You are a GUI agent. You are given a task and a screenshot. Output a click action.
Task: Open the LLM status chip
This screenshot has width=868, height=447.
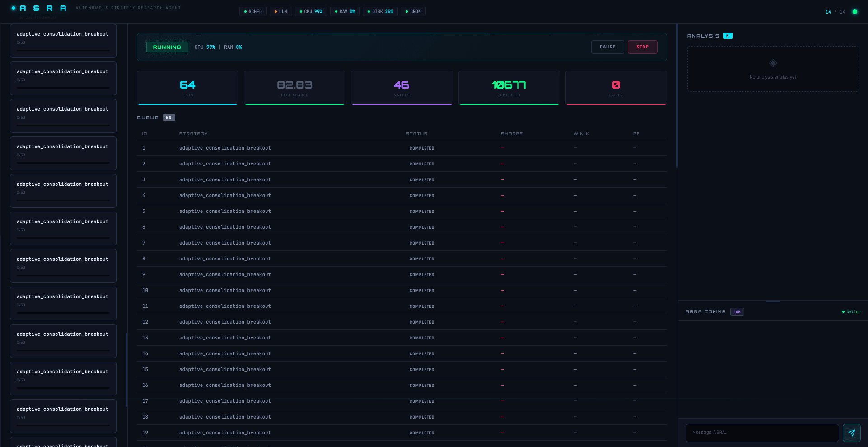(280, 12)
